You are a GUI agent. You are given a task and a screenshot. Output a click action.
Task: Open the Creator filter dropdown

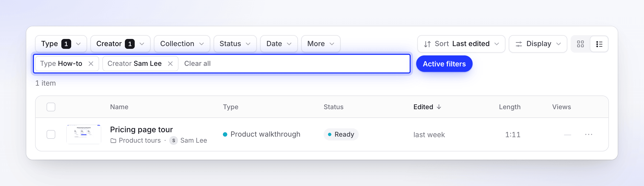click(120, 44)
